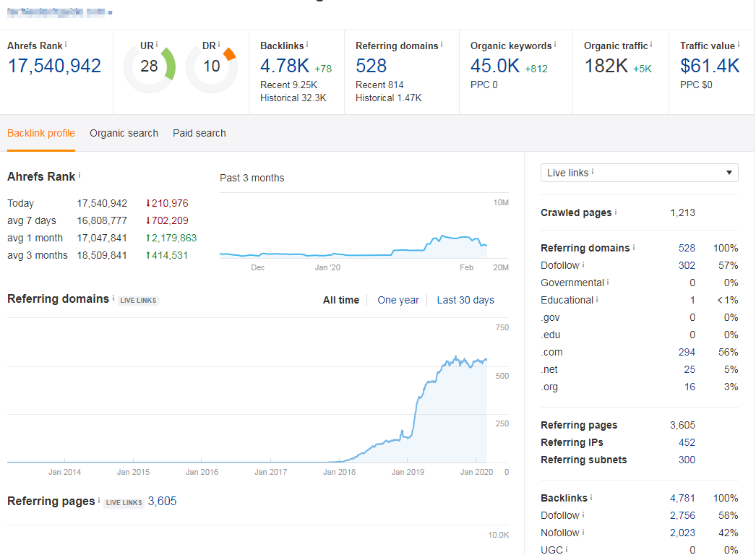Click the info icon next to Crawled pages
The image size is (756, 555).
click(x=616, y=212)
